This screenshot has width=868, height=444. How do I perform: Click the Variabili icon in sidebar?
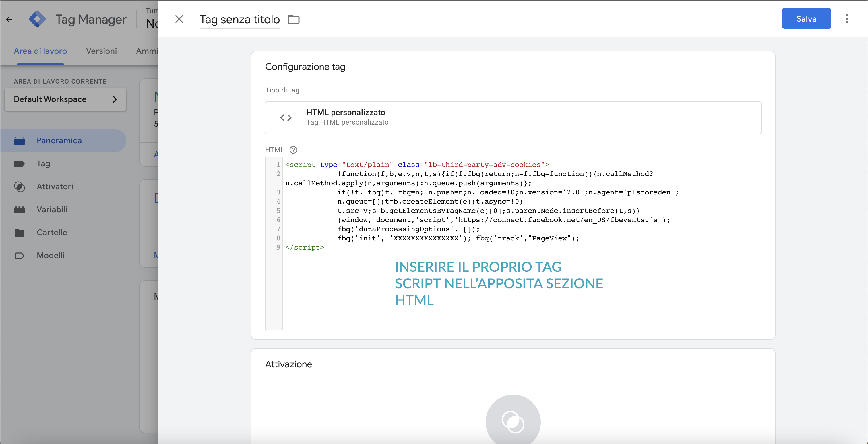[19, 210]
